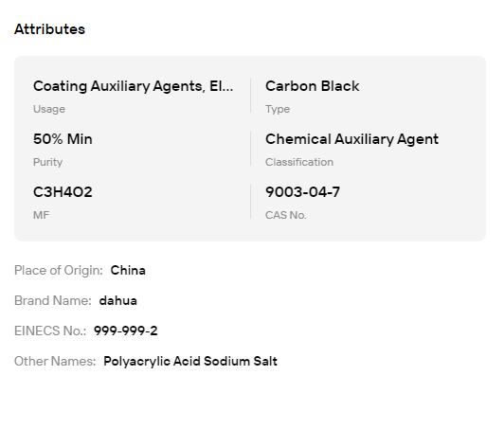Select the CAS number 9003-04-7

(x=302, y=192)
